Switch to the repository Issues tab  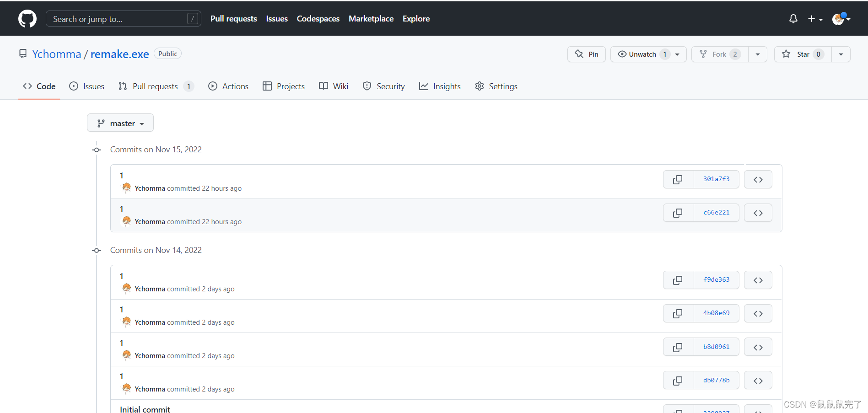pyautogui.click(x=86, y=86)
